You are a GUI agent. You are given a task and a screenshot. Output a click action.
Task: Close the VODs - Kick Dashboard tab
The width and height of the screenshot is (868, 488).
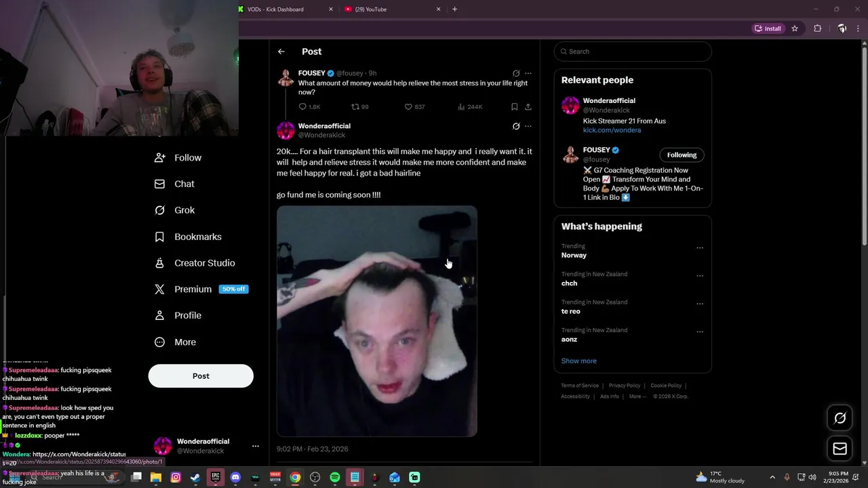pyautogui.click(x=331, y=9)
